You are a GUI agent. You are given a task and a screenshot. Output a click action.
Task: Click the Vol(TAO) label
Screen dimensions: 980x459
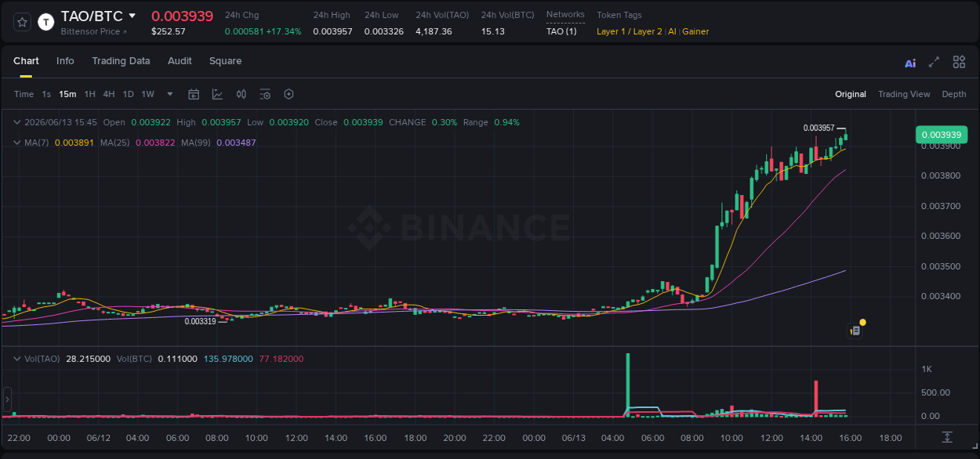42,359
